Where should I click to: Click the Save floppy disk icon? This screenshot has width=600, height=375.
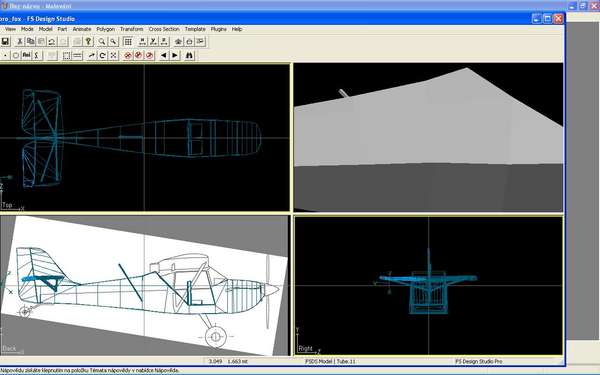point(5,41)
